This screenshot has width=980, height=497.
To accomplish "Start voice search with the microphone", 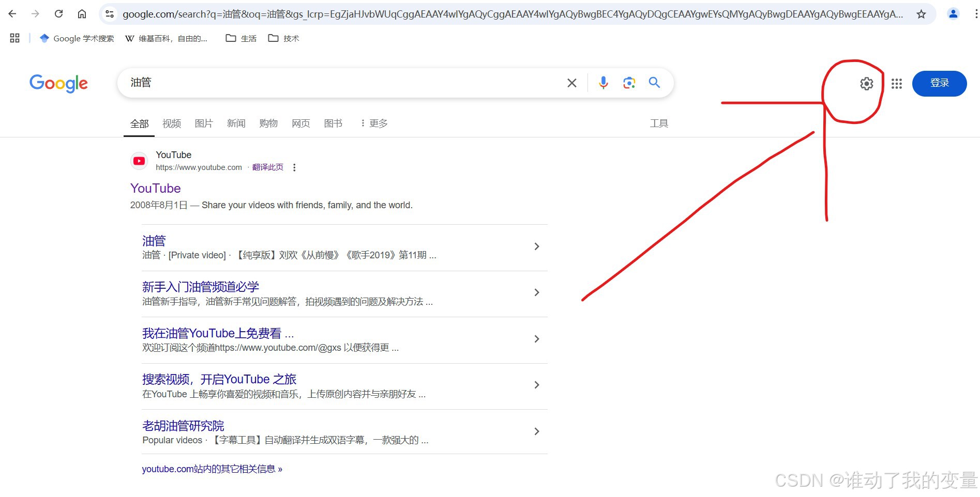I will (x=603, y=83).
